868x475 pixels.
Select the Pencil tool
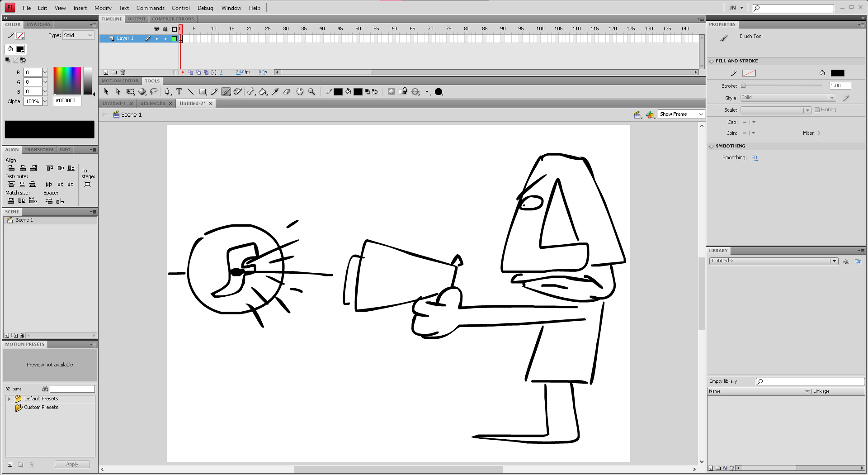(214, 92)
